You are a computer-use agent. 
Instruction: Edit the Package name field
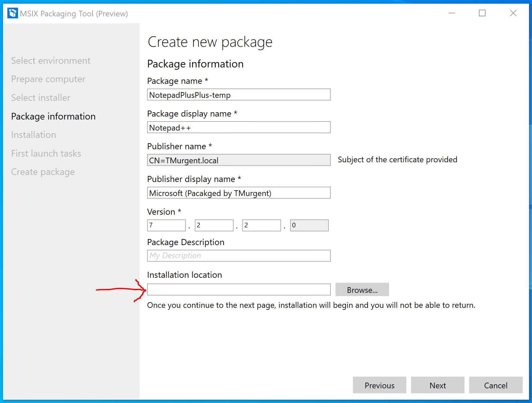coord(239,94)
